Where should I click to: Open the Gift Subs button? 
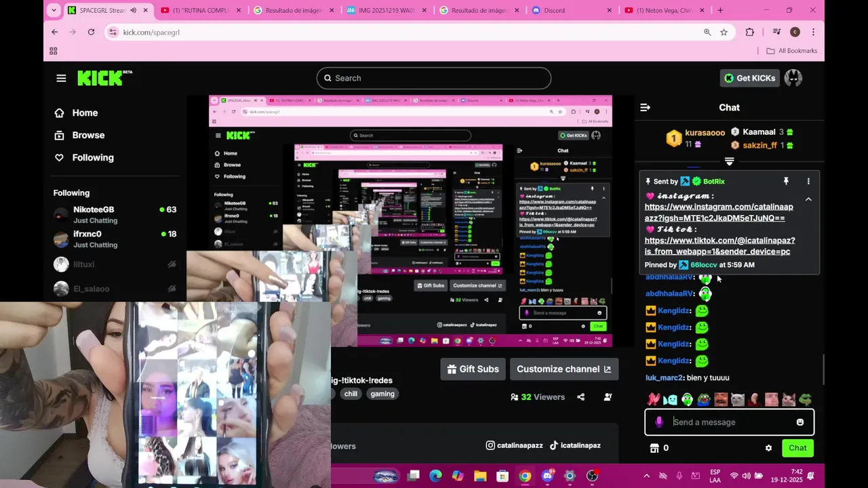tap(473, 369)
